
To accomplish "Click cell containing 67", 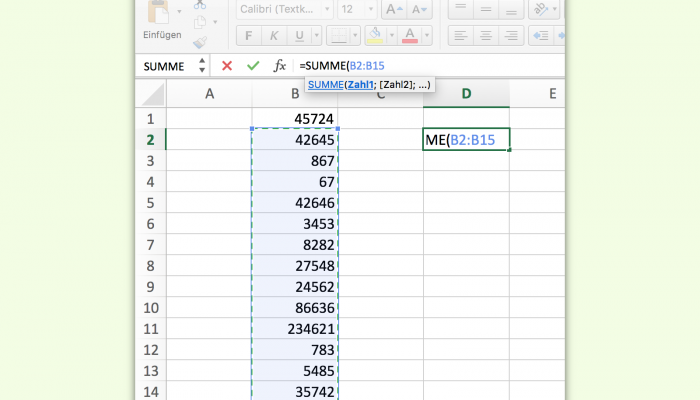I will tap(295, 182).
